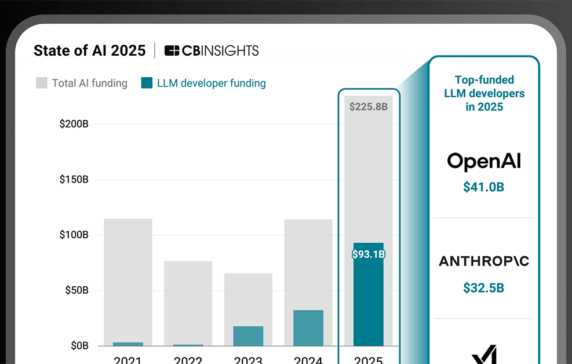The width and height of the screenshot is (572, 364).
Task: Click the Anthropic logo
Action: point(484,261)
